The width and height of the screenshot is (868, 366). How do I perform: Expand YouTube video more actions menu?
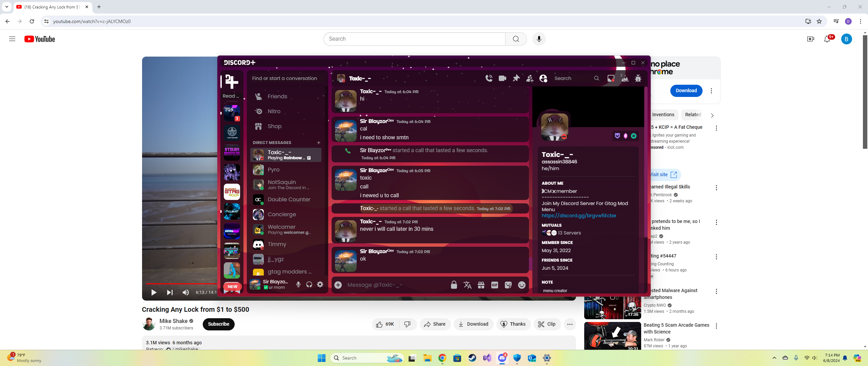pos(570,324)
